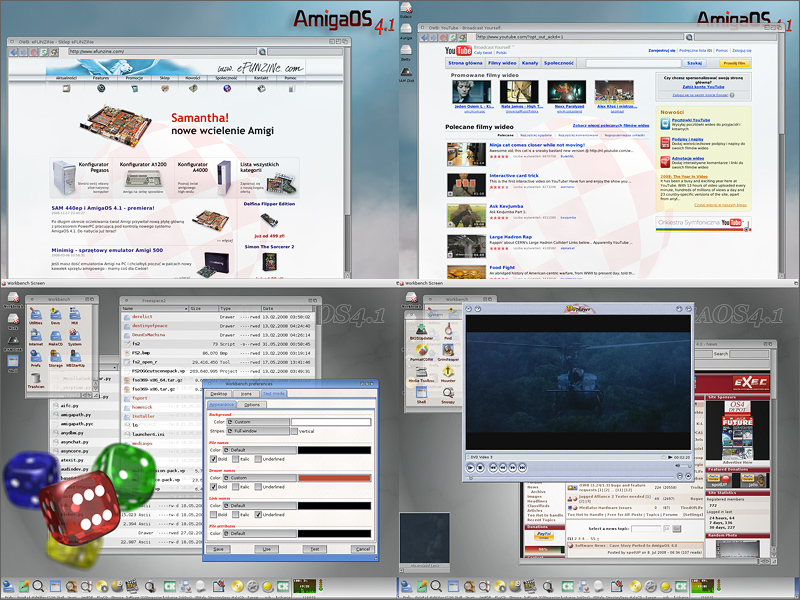Click the Test button in Workbench preferences

(x=315, y=549)
